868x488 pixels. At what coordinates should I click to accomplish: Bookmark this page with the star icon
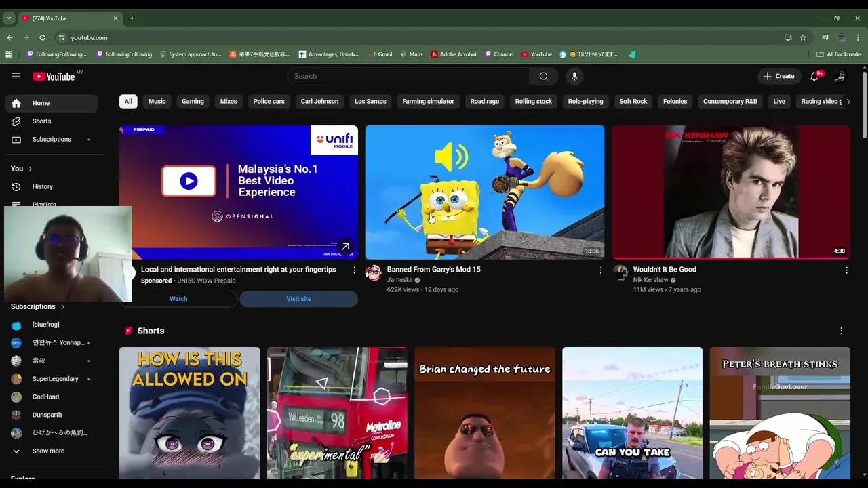click(803, 37)
